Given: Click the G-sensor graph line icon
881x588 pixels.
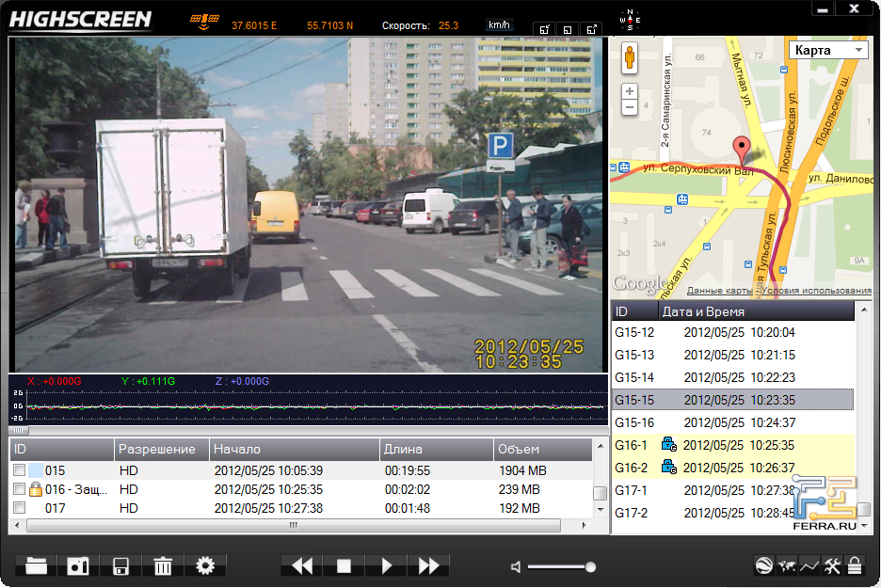Looking at the screenshot, I should 809,565.
